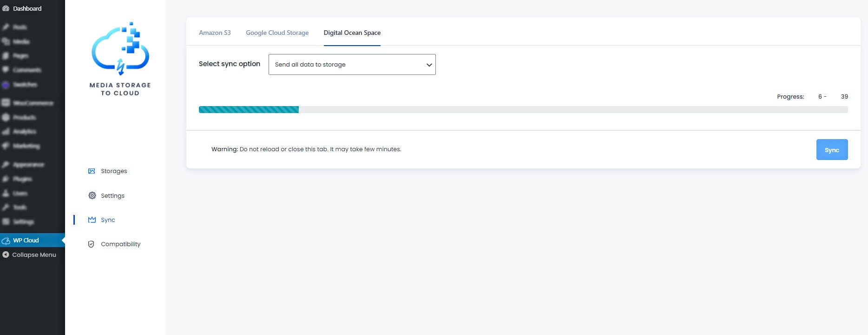868x335 pixels.
Task: Click the Compatibility shield icon
Action: [91, 244]
